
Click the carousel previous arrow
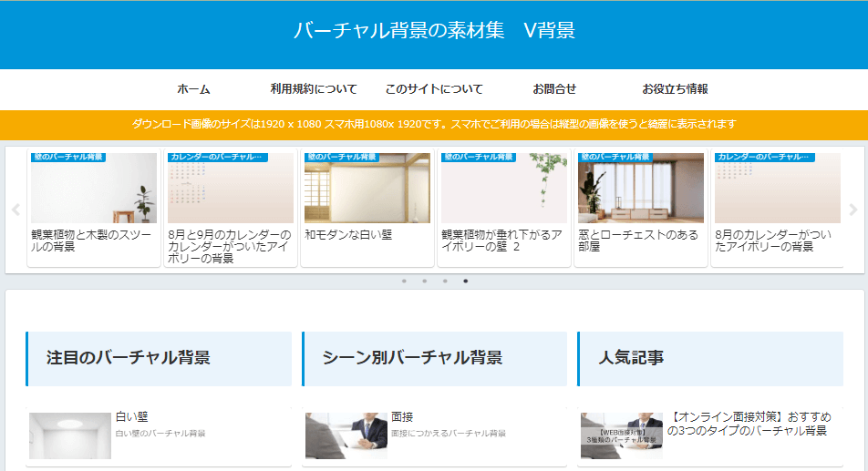(15, 210)
